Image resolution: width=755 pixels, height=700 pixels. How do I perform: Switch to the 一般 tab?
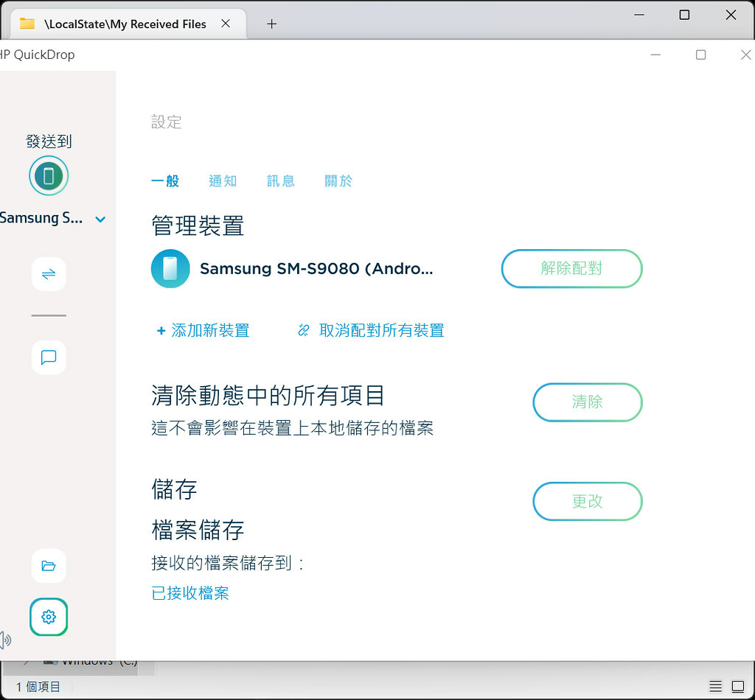pyautogui.click(x=165, y=181)
